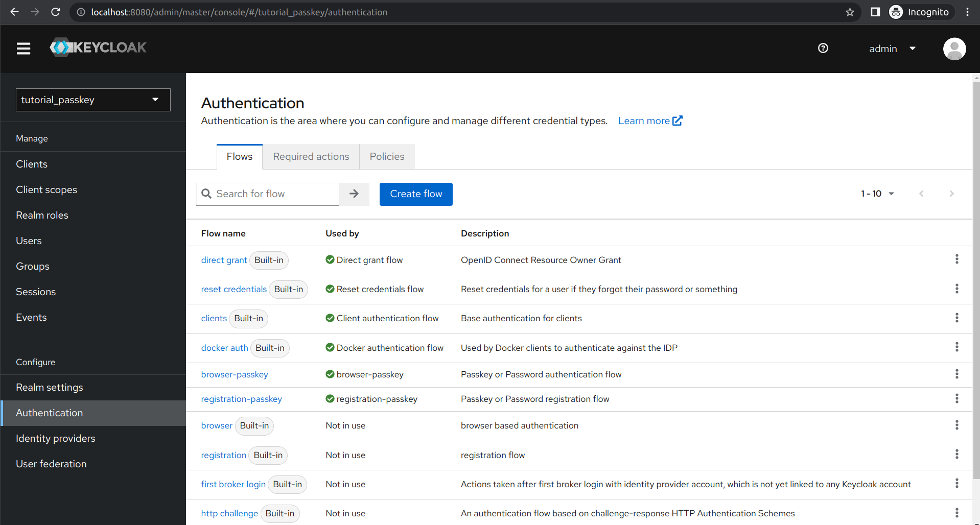
Task: Open actions kebab for browser built-in row
Action: (x=956, y=425)
